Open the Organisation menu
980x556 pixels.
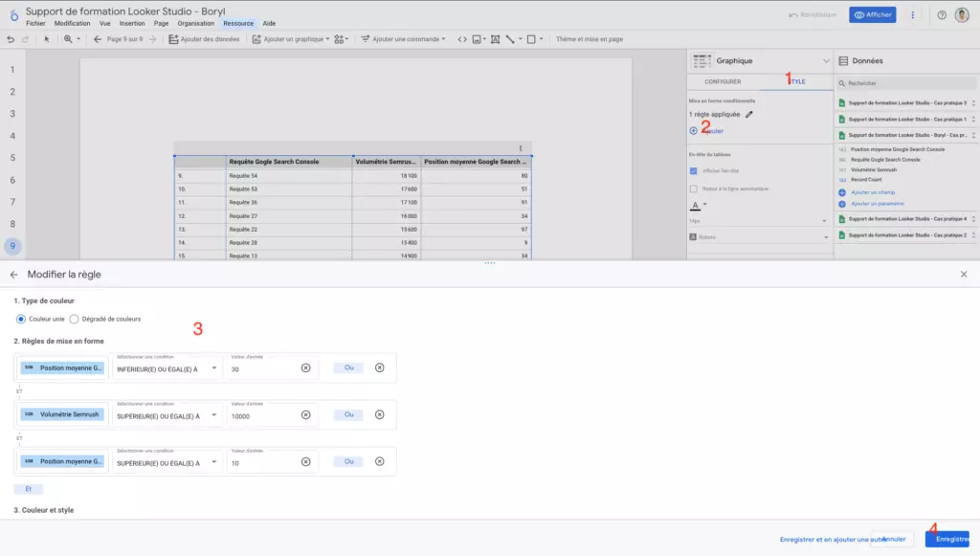pos(195,24)
